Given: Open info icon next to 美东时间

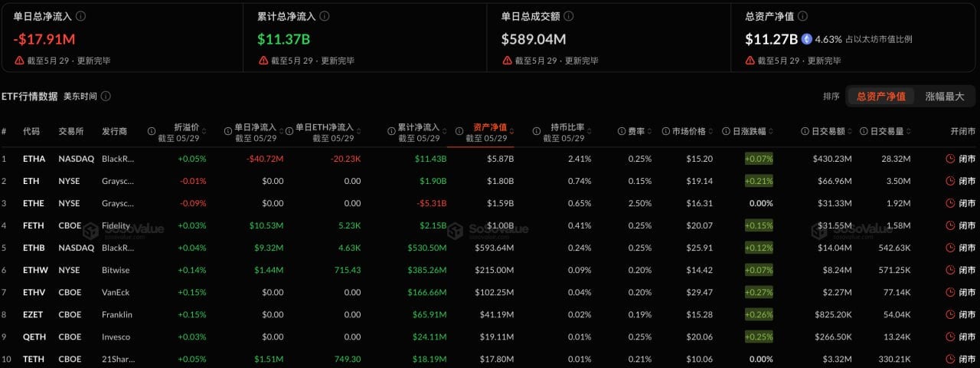Looking at the screenshot, I should tap(106, 96).
